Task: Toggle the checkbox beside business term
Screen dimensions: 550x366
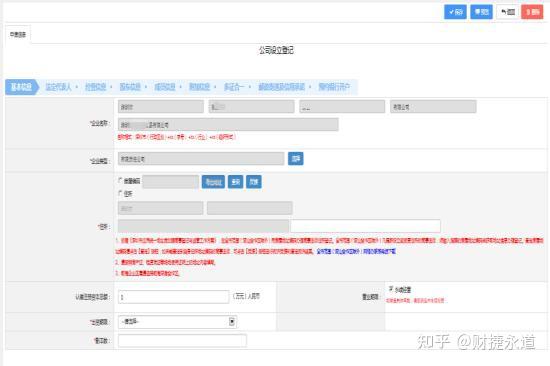Action: tap(391, 289)
